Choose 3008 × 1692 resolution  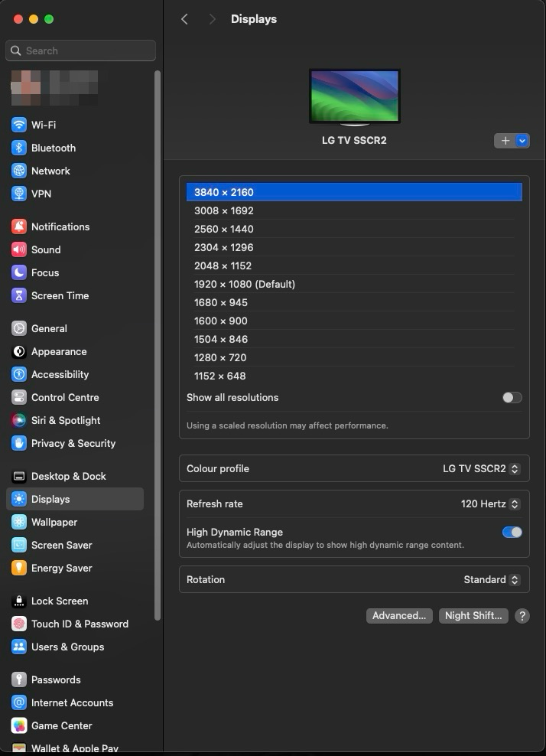click(354, 210)
